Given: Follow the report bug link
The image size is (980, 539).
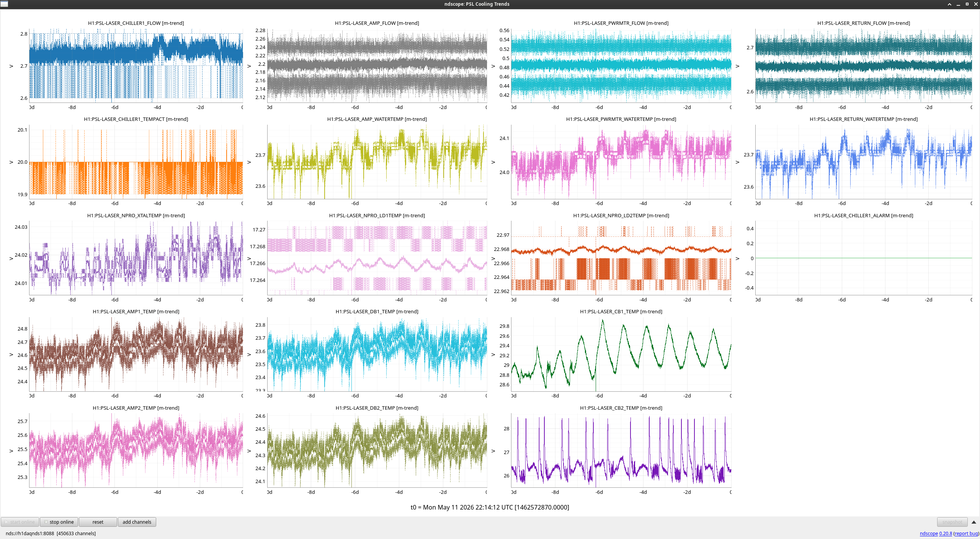Looking at the screenshot, I should click(x=966, y=533).
